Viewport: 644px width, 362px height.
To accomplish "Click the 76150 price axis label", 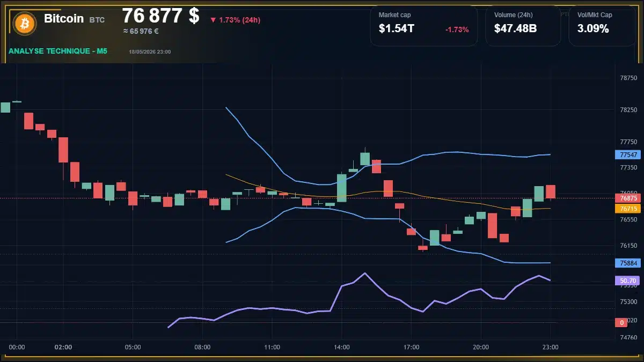I will coord(628,246).
